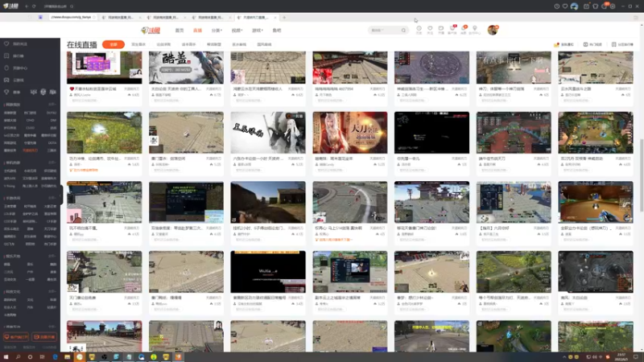Expand the 全部 link beside 科技文化 section
The image size is (644, 362).
(52, 292)
